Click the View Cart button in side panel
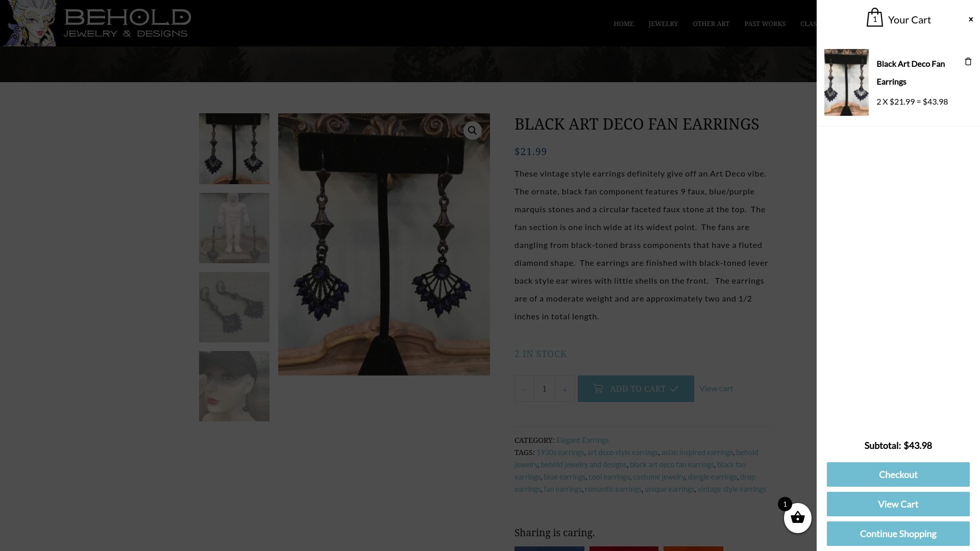This screenshot has height=551, width=980. click(x=898, y=504)
